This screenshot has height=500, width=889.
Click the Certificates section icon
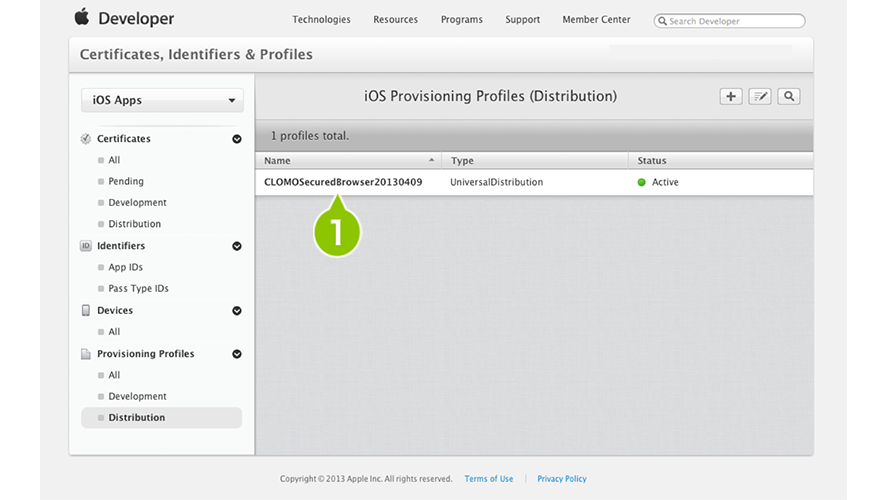86,139
